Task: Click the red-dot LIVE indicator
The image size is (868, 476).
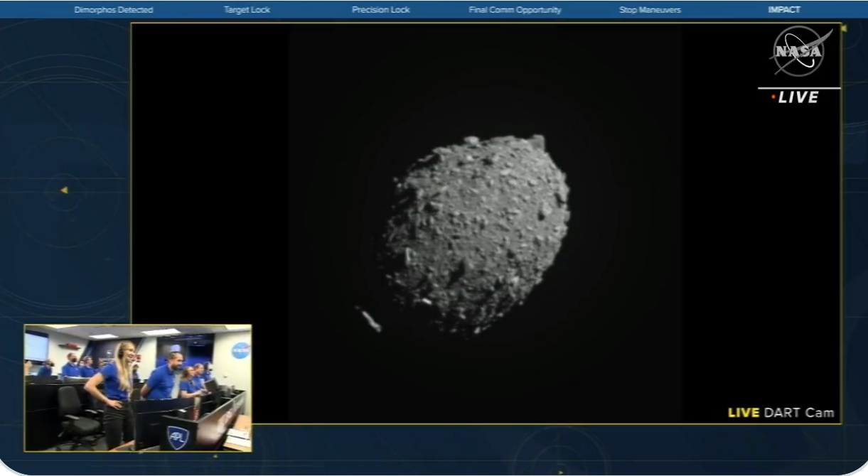Action: click(x=795, y=98)
